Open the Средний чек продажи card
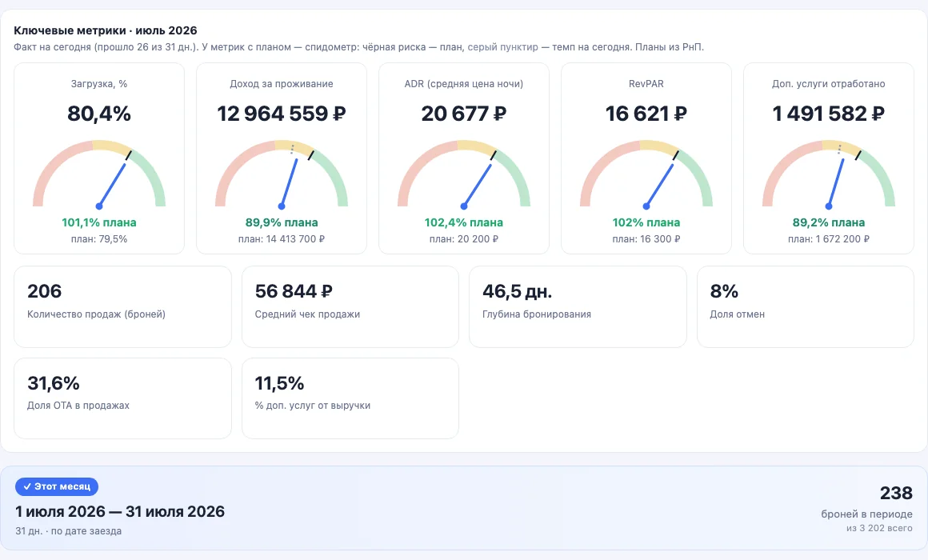928x560 pixels. [350, 306]
